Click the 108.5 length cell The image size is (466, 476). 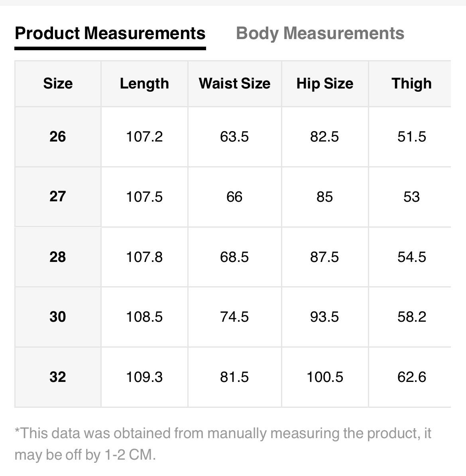point(144,317)
